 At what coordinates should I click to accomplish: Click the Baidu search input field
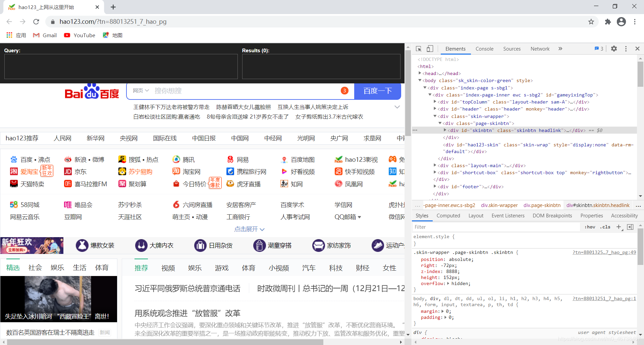pyautogui.click(x=245, y=91)
